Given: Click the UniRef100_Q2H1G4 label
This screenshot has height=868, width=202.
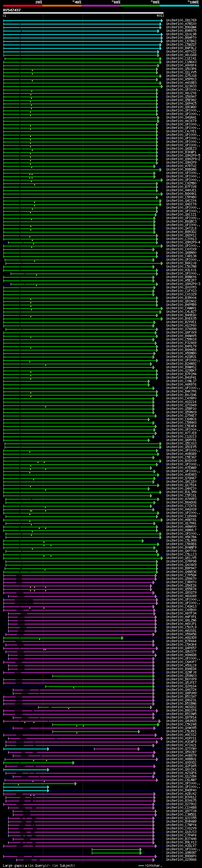Looking at the screenshot, I should click(181, 686).
